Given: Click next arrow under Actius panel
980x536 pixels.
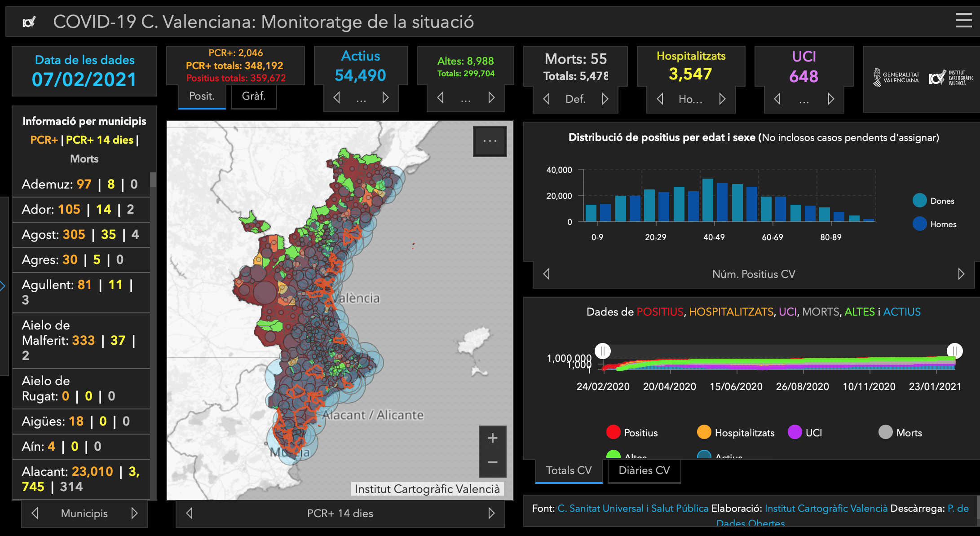Looking at the screenshot, I should 385,97.
